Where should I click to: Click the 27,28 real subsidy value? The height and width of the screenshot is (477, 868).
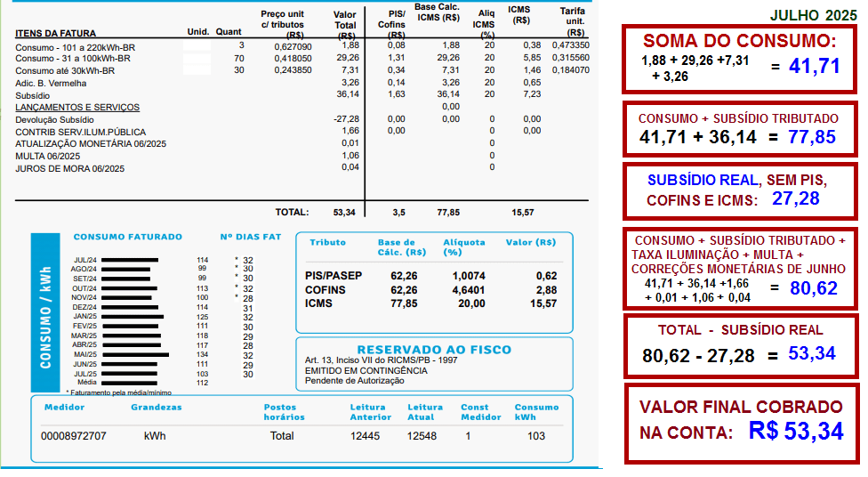click(796, 198)
